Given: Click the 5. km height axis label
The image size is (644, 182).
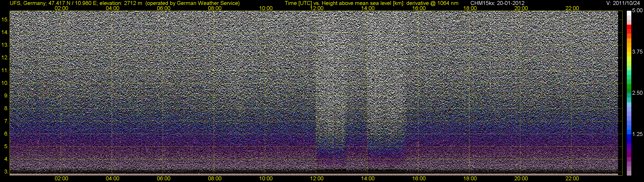Looking at the screenshot, I should pos(6,147).
